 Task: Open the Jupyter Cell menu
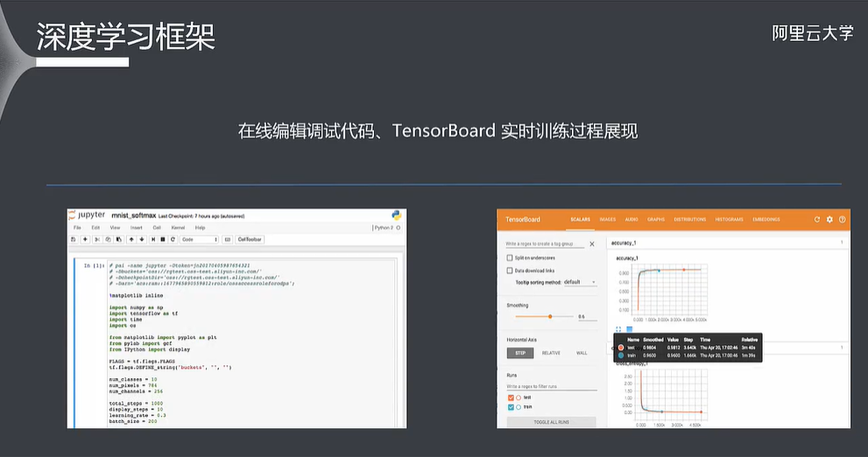click(157, 228)
